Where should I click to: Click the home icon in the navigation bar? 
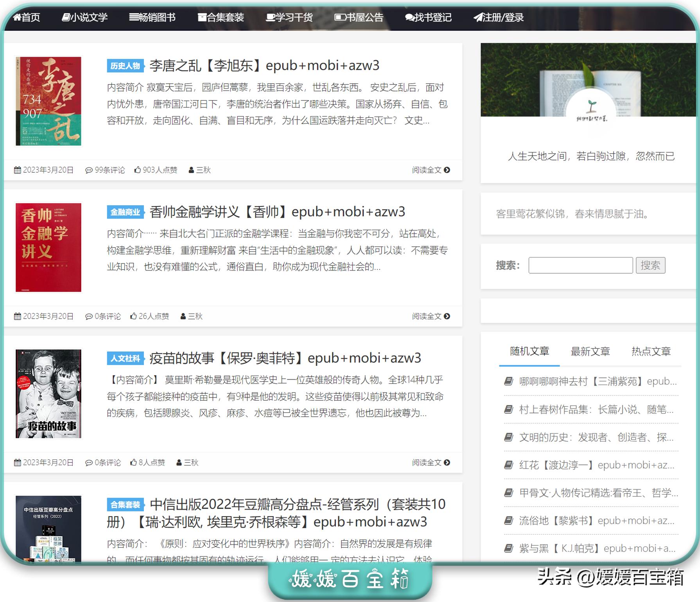point(17,17)
